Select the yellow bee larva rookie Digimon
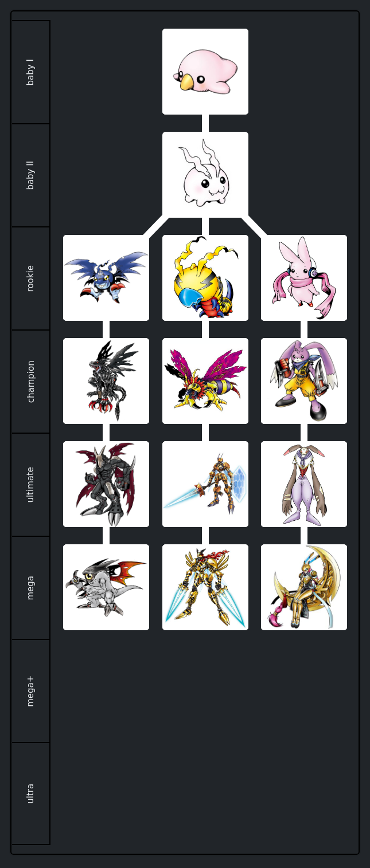 [x=205, y=278]
